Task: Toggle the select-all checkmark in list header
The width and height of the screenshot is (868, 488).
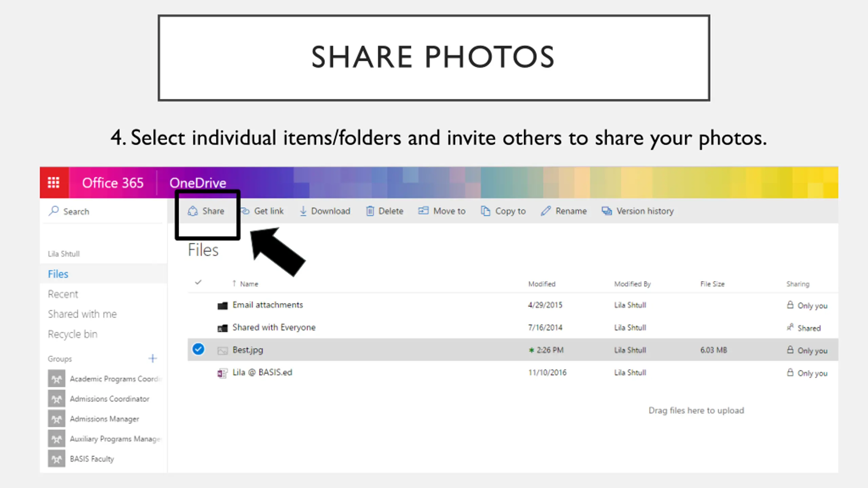Action: (x=198, y=282)
